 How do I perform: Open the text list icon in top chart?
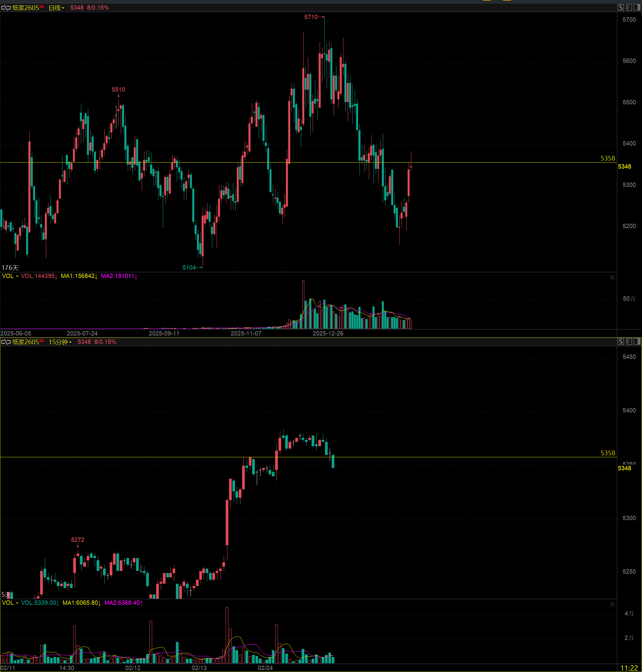point(629,8)
